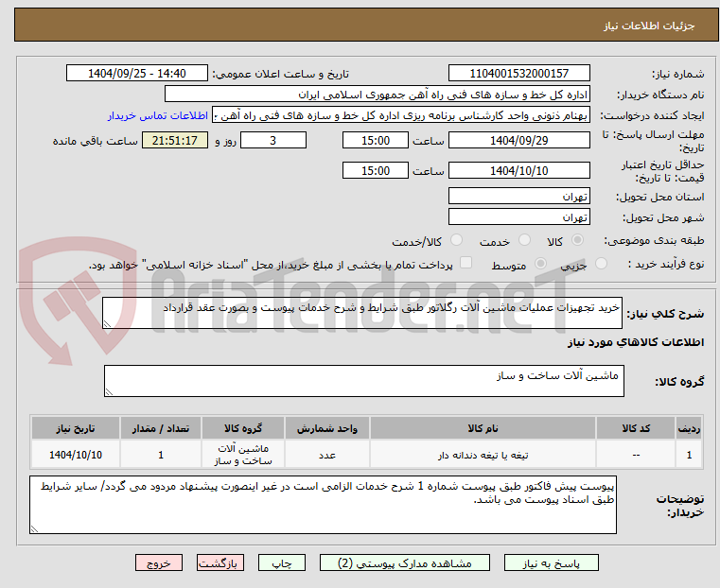Image resolution: width=720 pixels, height=588 pixels.
Task: Click the item name تیغه یا تیغه دندانه دار
Action: tap(483, 455)
